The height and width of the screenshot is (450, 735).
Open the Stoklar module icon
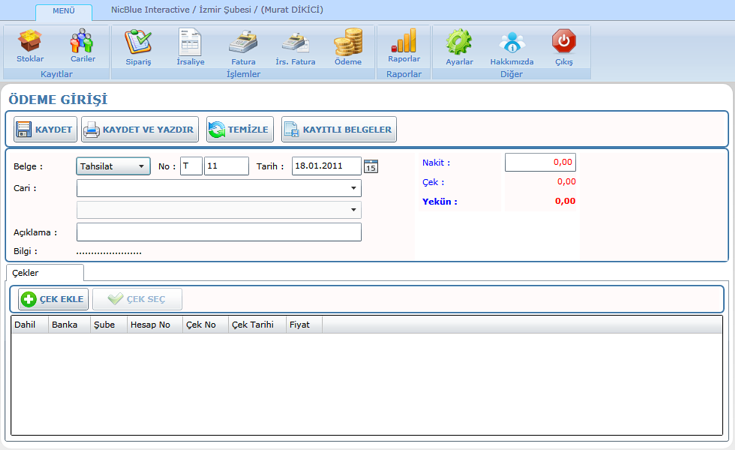click(x=30, y=42)
